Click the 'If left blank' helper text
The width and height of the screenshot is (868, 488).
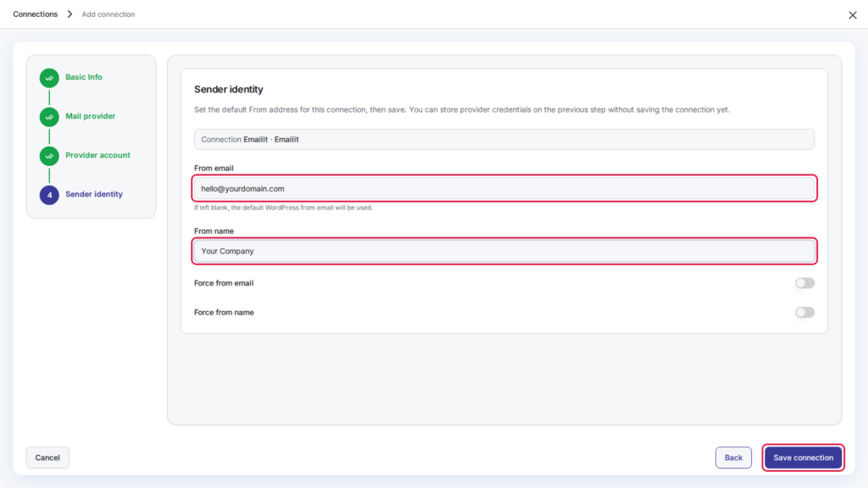283,208
